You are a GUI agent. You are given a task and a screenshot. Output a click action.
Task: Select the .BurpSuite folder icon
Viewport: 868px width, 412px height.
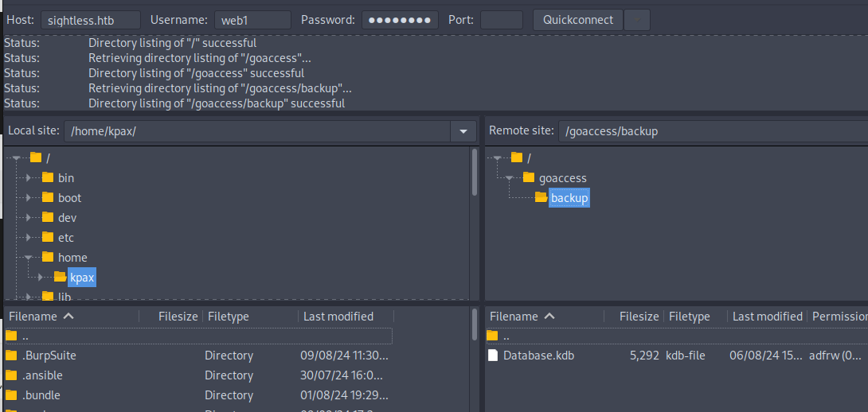pos(11,356)
